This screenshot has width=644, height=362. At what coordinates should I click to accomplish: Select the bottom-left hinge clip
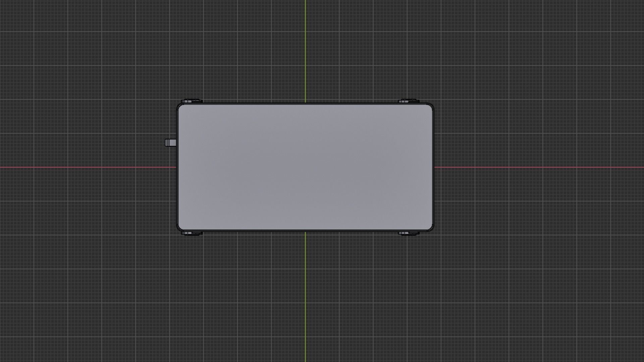pyautogui.click(x=192, y=233)
